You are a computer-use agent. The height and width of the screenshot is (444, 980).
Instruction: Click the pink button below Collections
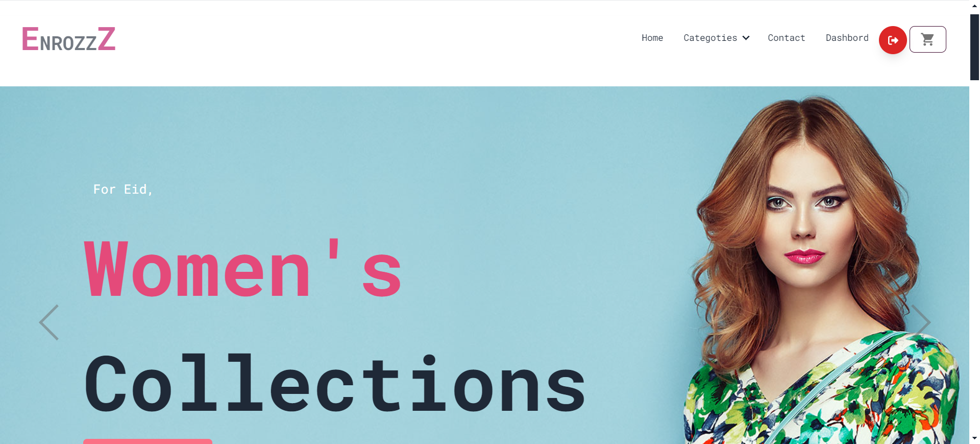tap(148, 441)
